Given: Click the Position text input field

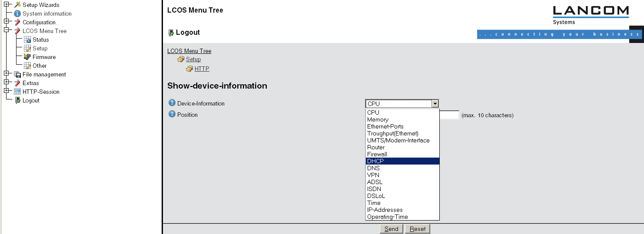Looking at the screenshot, I should click(449, 115).
